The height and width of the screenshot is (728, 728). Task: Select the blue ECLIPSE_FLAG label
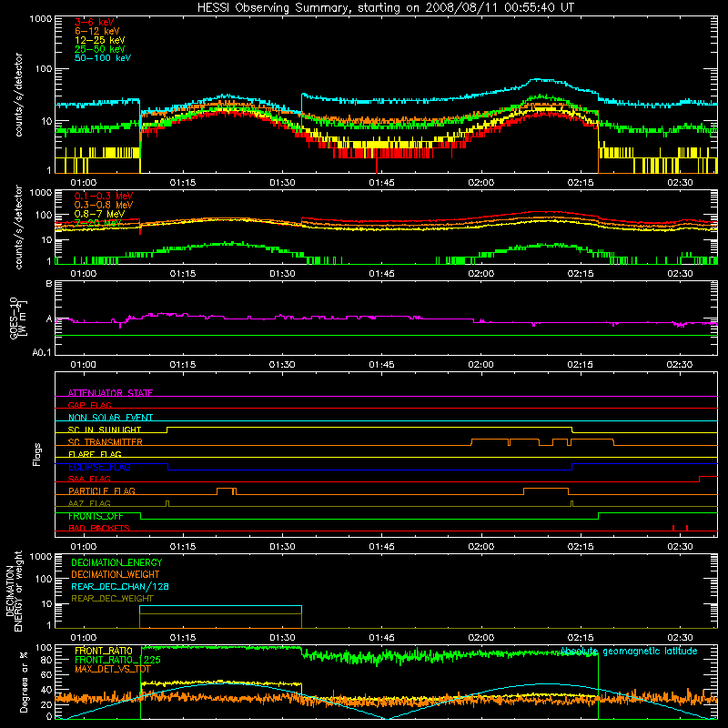[99, 467]
